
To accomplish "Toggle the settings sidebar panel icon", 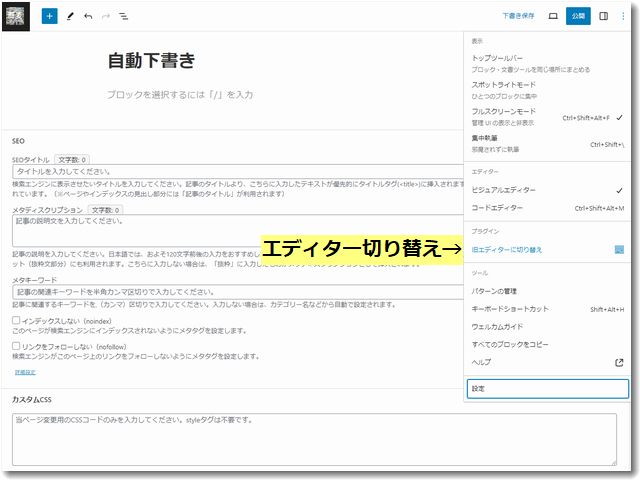I will [x=603, y=17].
